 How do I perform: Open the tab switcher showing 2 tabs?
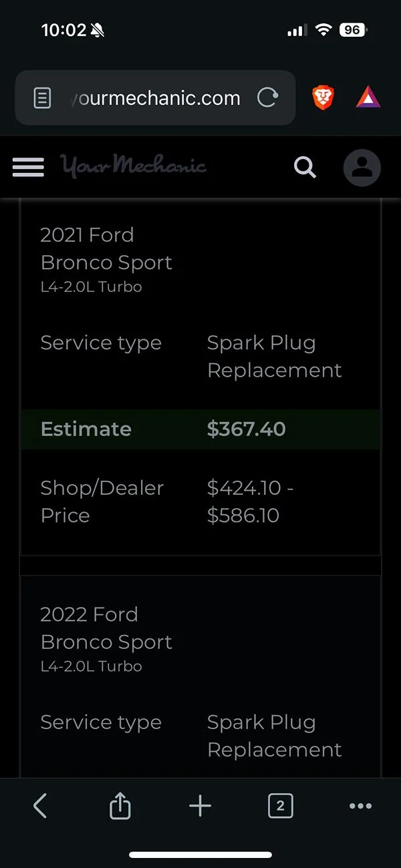280,806
